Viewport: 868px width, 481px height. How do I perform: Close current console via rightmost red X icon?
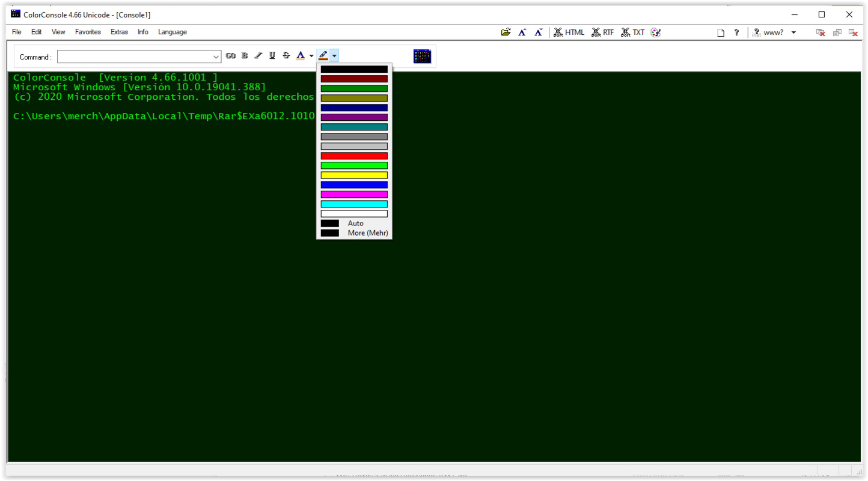click(853, 32)
